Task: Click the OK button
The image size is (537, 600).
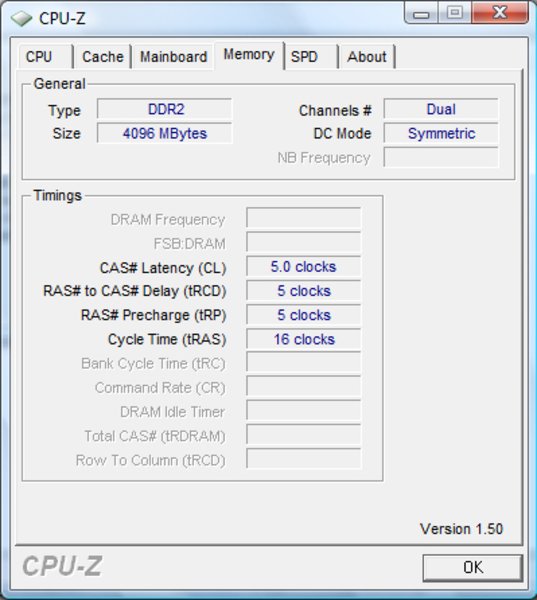Action: 473,567
